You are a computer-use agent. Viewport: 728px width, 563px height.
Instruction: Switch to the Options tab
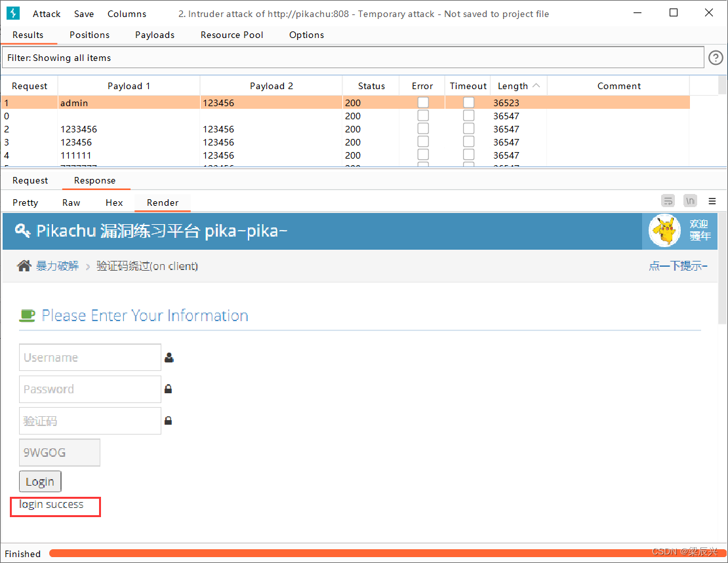[306, 35]
